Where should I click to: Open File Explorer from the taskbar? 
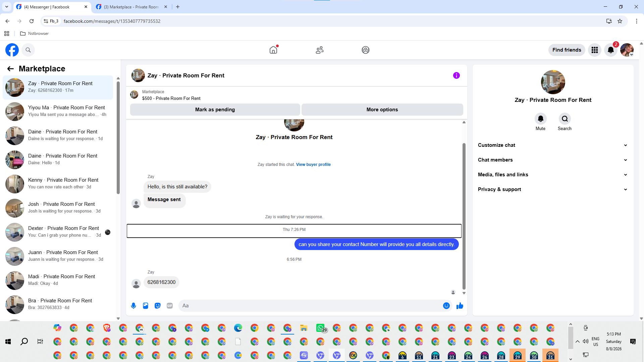(304, 328)
